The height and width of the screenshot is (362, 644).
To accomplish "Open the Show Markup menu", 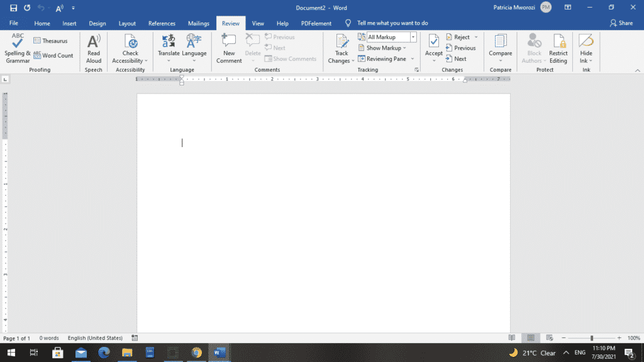I will [383, 47].
